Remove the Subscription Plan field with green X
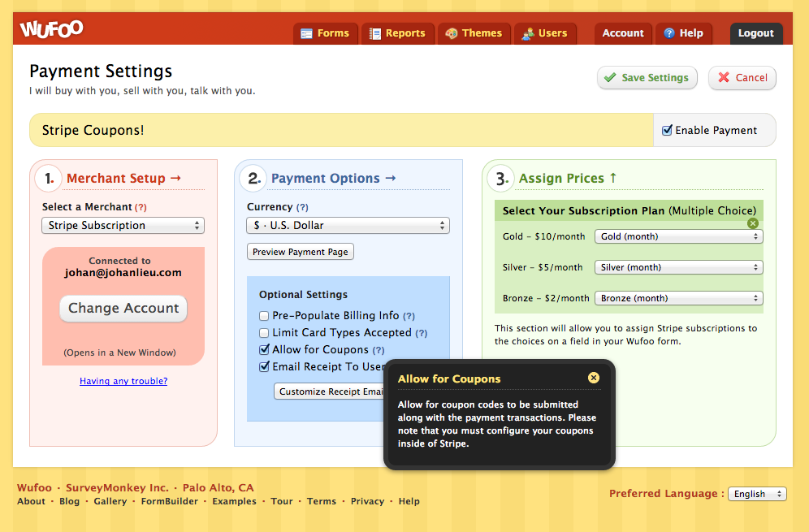Viewport: 809px width, 532px height. click(753, 223)
